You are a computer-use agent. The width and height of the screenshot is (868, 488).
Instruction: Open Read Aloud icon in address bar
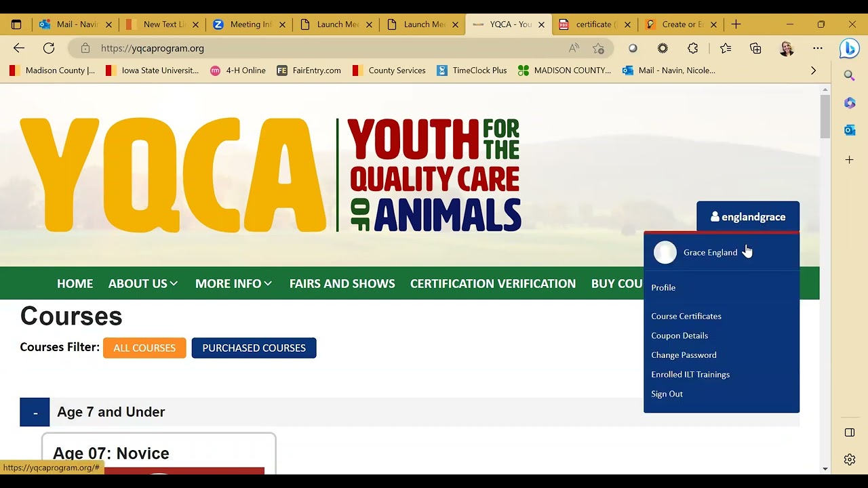tap(574, 48)
